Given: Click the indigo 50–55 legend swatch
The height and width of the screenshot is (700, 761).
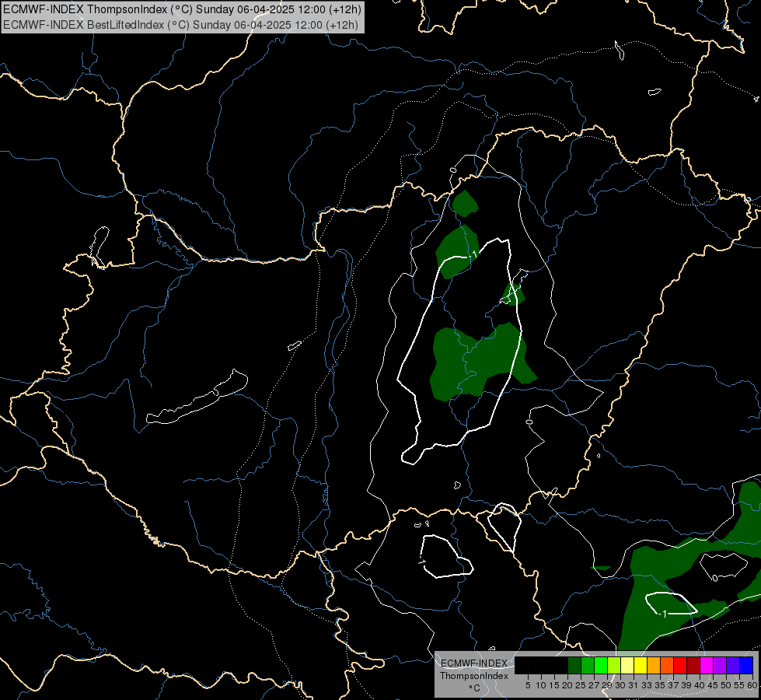Looking at the screenshot, I should point(733,665).
